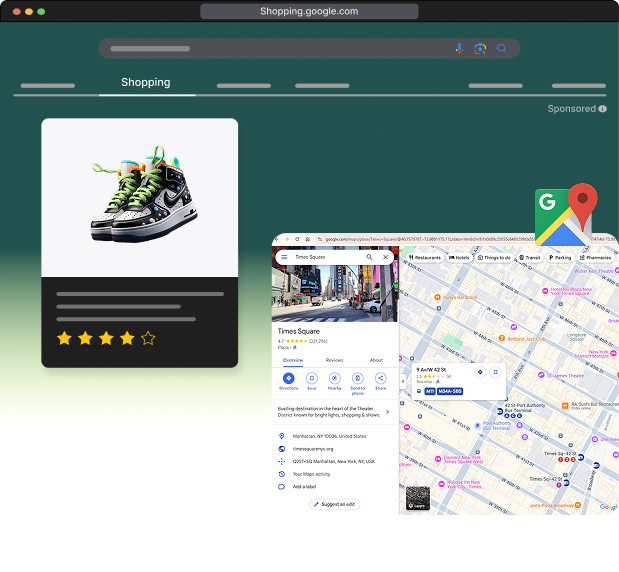The height and width of the screenshot is (572, 619).
Task: Switch to the Overview tab
Action: click(x=293, y=360)
